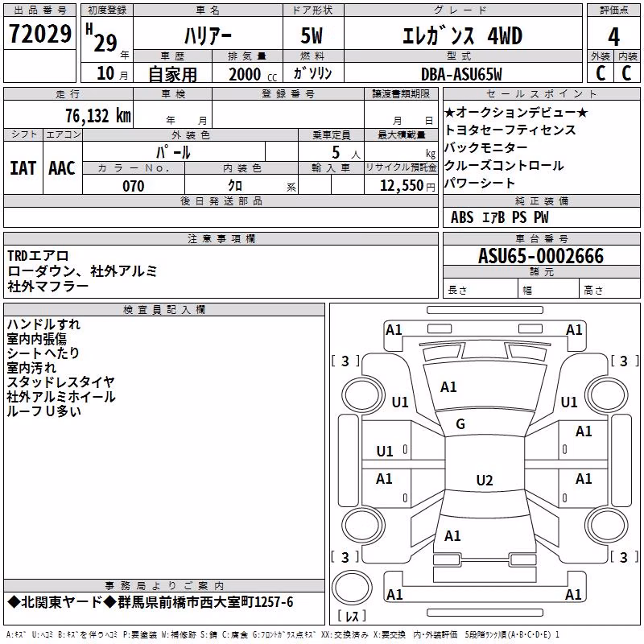Select the overall evaluation score 4
The height and width of the screenshot is (644, 644).
pyautogui.click(x=613, y=37)
